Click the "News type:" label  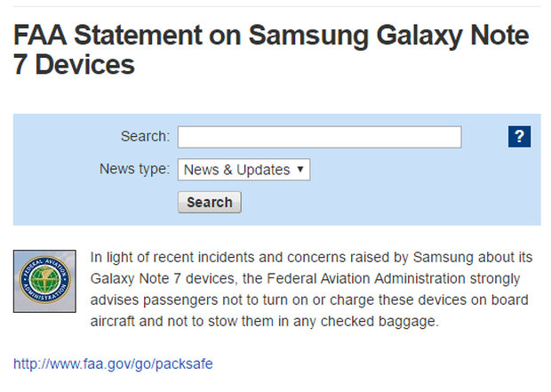pos(134,169)
